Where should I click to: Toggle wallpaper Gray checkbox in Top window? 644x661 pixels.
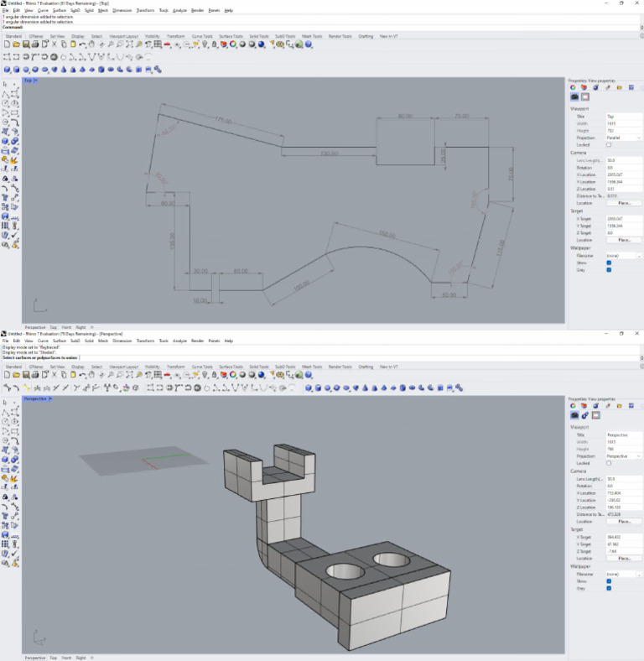609,270
